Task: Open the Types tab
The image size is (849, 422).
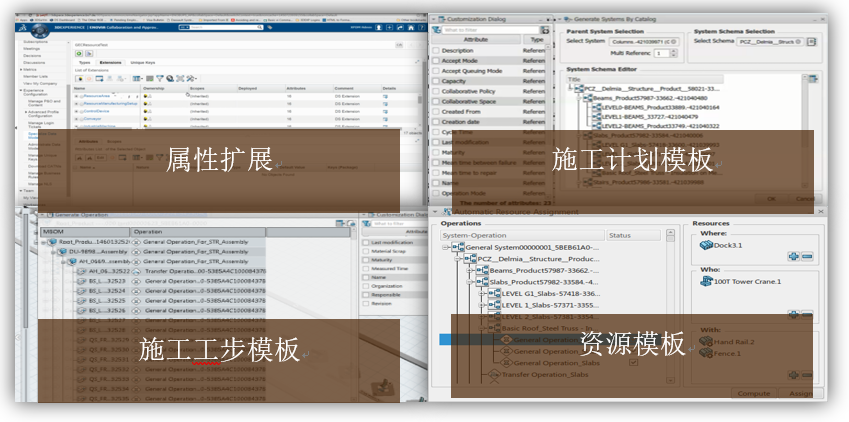Action: pos(83,61)
